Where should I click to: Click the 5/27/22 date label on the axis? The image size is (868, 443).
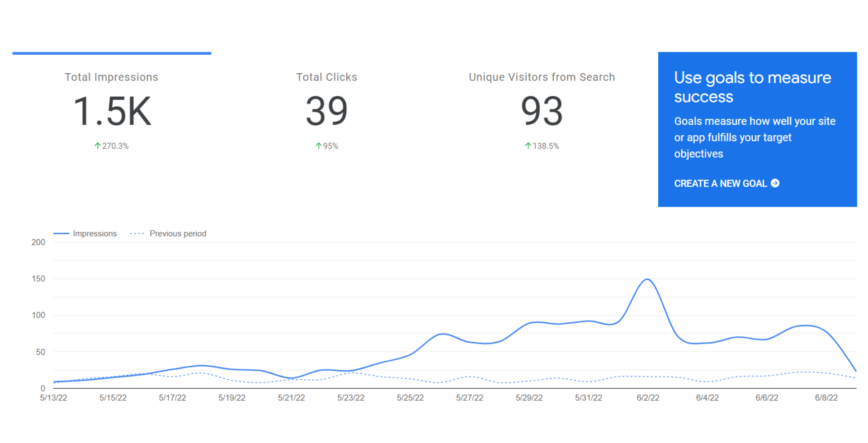(x=470, y=398)
